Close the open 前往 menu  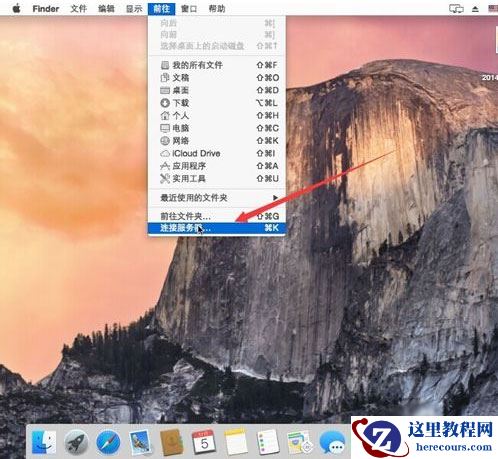[x=161, y=9]
